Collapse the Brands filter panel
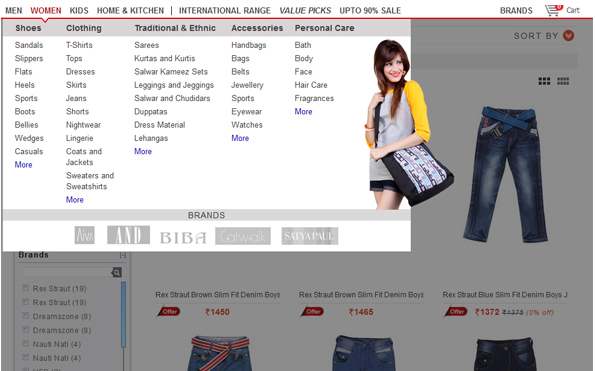The image size is (595, 371). point(123,255)
